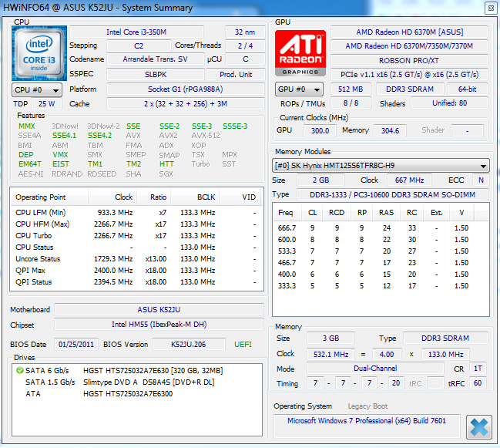Select the Slimtype DVD drive entry
This screenshot has height=448, width=500.
tap(137, 382)
